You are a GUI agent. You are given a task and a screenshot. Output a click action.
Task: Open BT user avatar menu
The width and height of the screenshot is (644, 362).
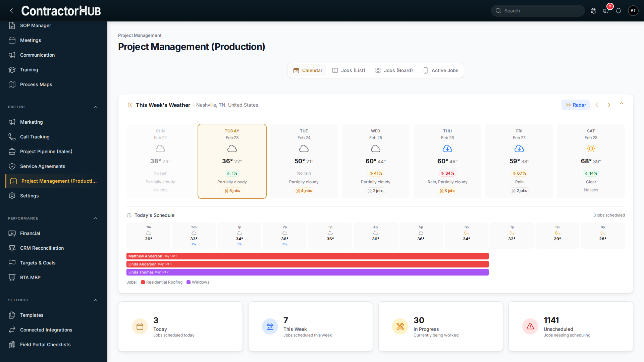tap(633, 11)
